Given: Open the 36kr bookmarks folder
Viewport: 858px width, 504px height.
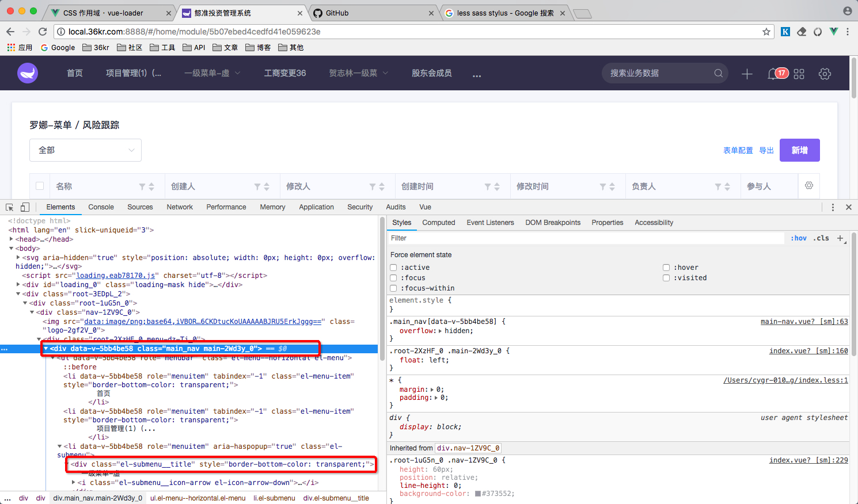Looking at the screenshot, I should pos(96,48).
